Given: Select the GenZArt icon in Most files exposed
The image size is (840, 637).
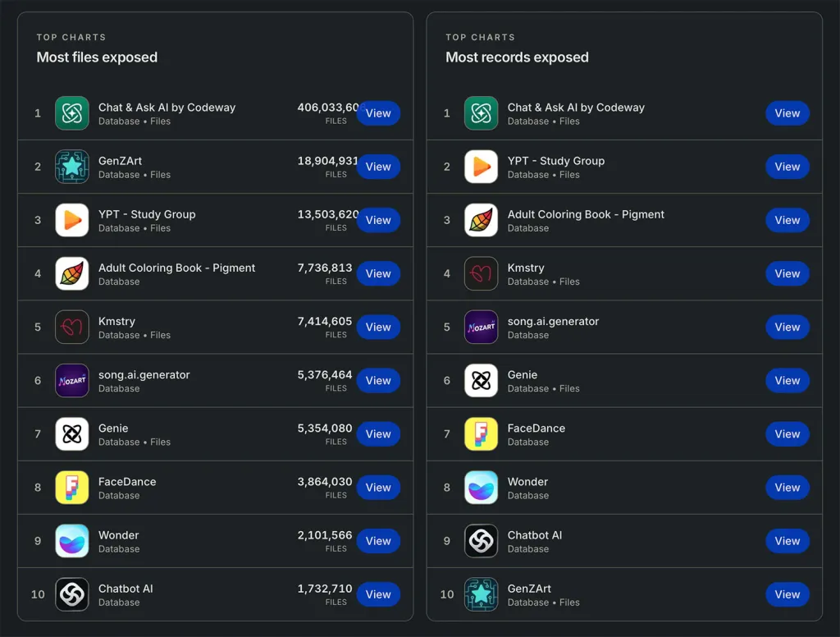Looking at the screenshot, I should coord(71,167).
